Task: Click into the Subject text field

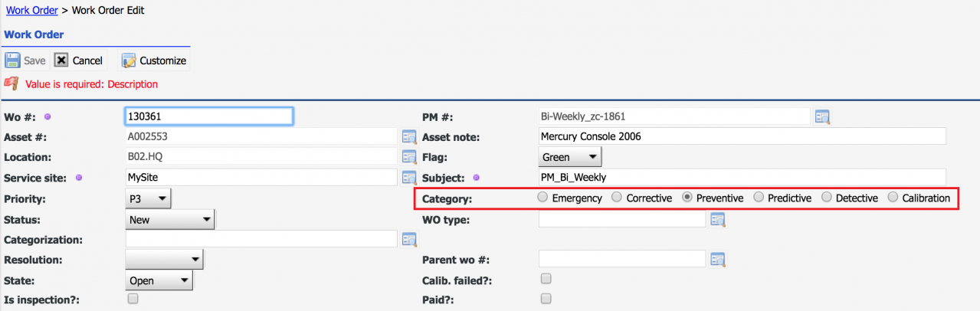Action: point(742,177)
